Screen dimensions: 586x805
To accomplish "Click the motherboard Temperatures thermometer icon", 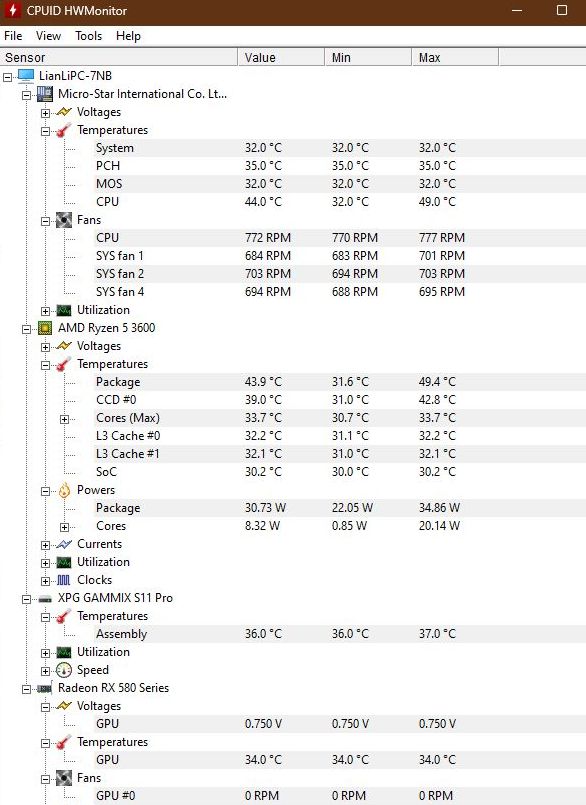I will pos(64,130).
